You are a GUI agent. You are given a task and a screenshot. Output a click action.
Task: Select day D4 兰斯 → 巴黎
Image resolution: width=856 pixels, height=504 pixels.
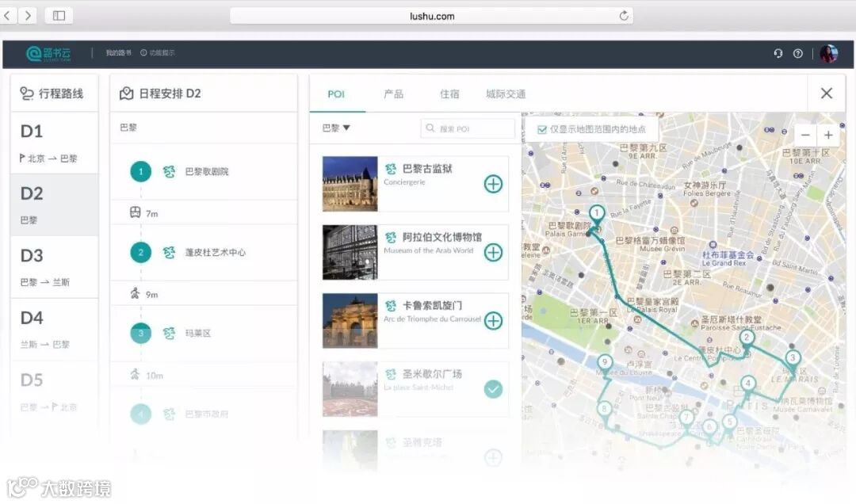54,330
